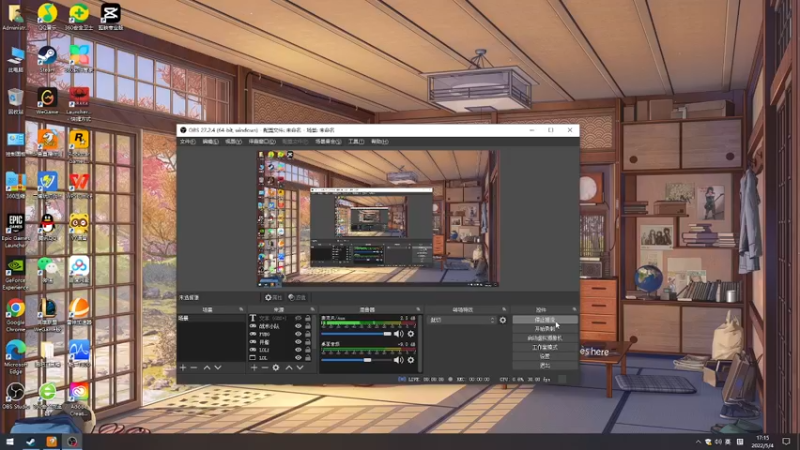Viewport: 800px width, 450px height.
Task: Open WeGame desktop shortcut
Action: pos(47,101)
